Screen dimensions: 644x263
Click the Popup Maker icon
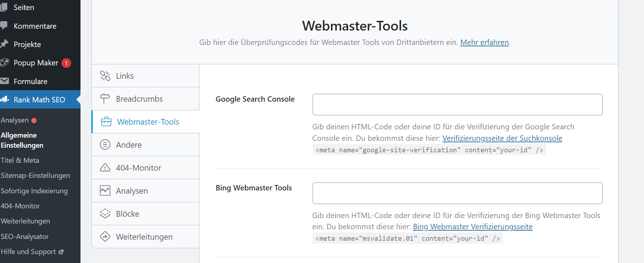[x=4, y=63]
